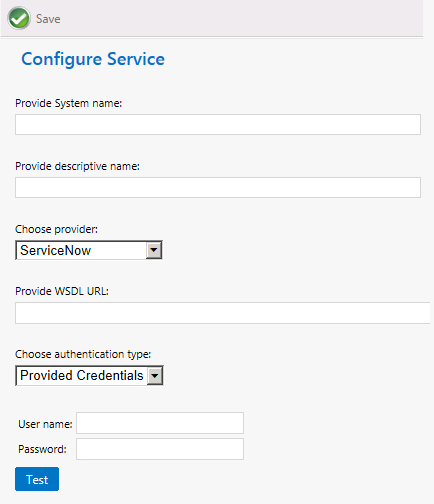
Task: Open the Provided Credentials dropdown
Action: coord(89,375)
